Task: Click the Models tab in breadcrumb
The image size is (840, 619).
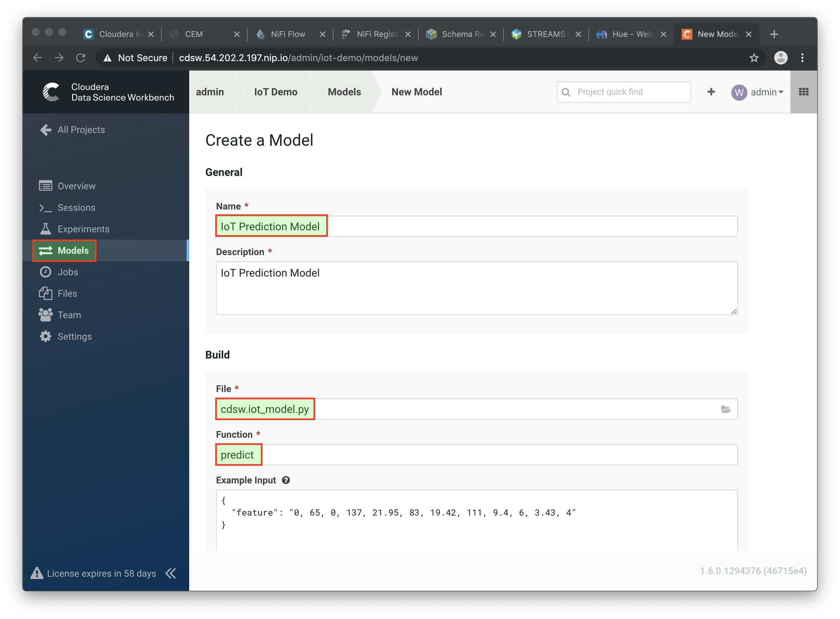Action: tap(344, 92)
